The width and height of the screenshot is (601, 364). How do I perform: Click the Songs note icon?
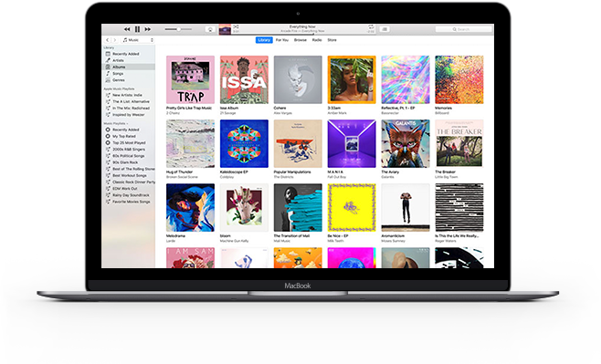(x=108, y=74)
